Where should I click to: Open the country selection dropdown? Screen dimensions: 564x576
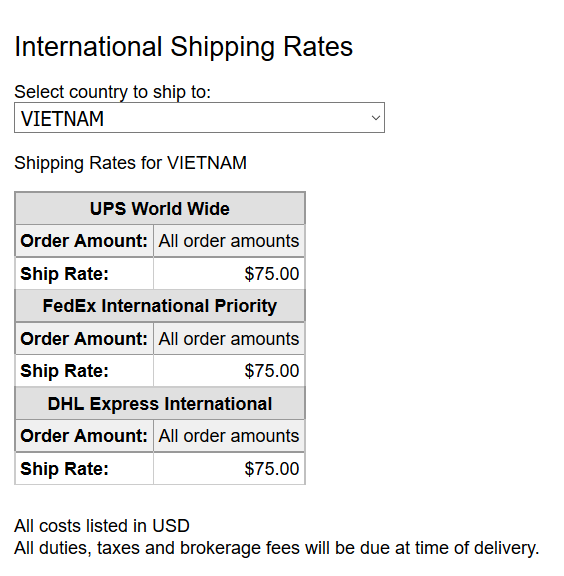pos(199,118)
